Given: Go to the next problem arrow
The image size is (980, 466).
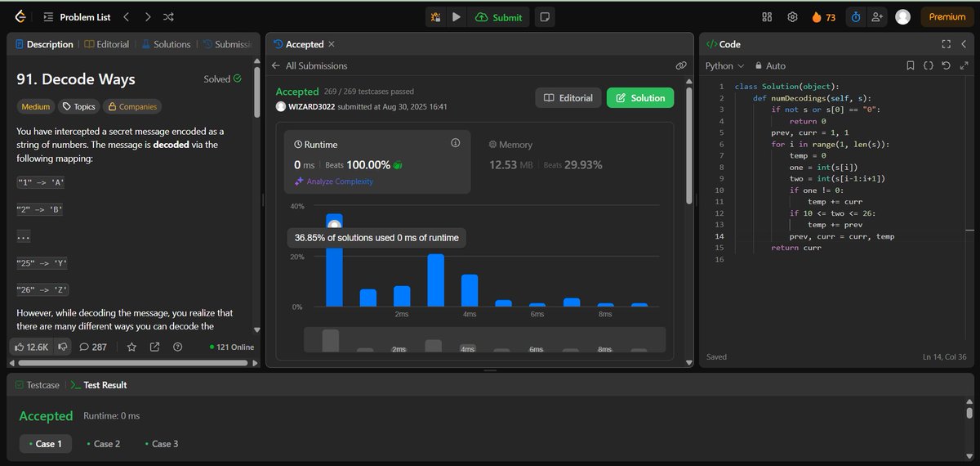Looking at the screenshot, I should 147,16.
